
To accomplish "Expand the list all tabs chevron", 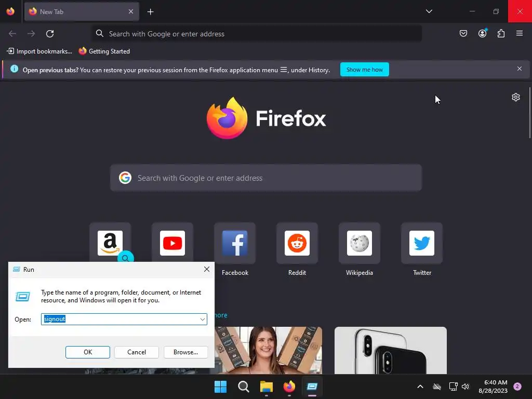I will click(x=429, y=11).
